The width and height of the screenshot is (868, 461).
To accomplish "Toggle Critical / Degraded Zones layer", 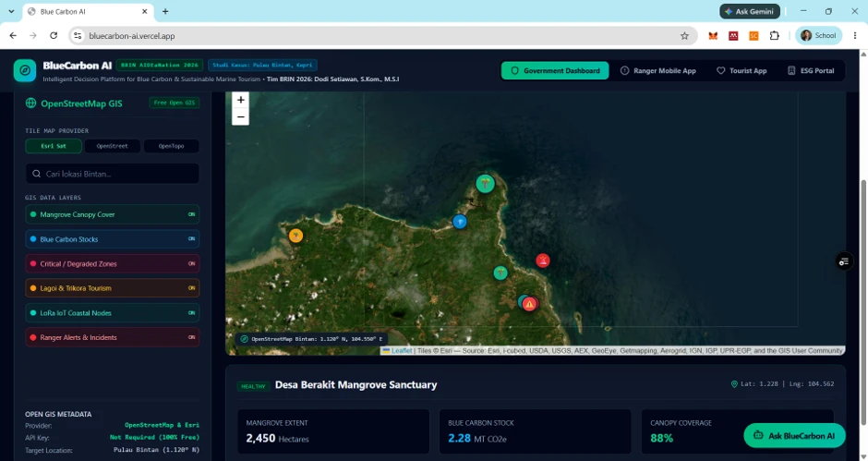I will [113, 263].
